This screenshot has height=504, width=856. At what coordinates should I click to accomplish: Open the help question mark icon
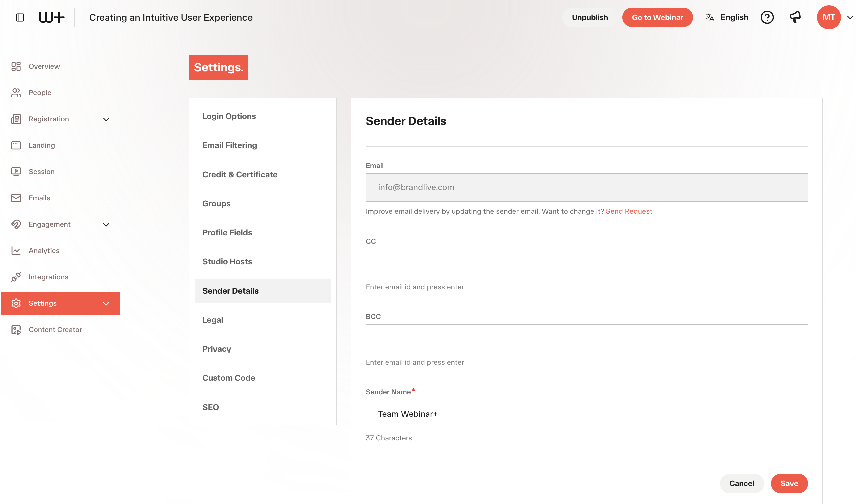pos(767,17)
